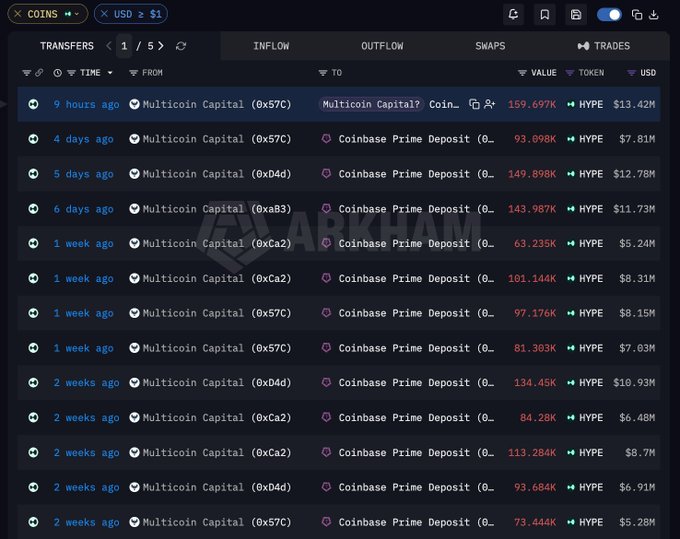This screenshot has width=680, height=539.
Task: Switch to the INFLOW tab
Action: (271, 46)
